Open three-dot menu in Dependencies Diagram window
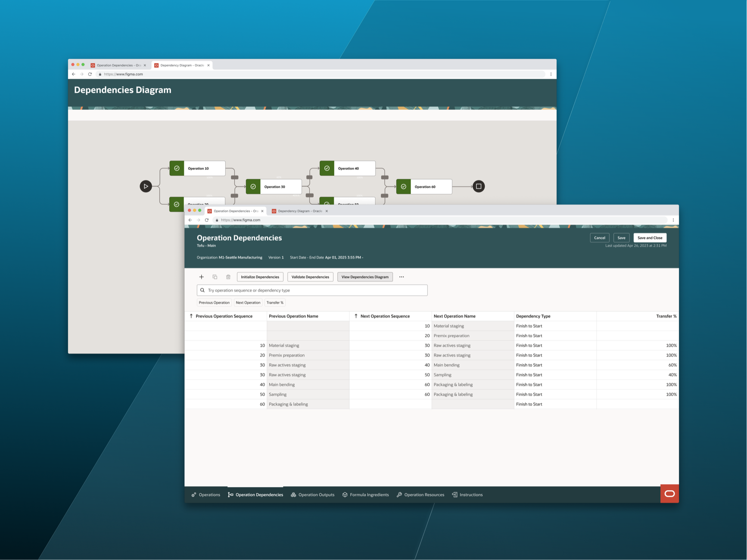The height and width of the screenshot is (560, 747). click(x=551, y=74)
